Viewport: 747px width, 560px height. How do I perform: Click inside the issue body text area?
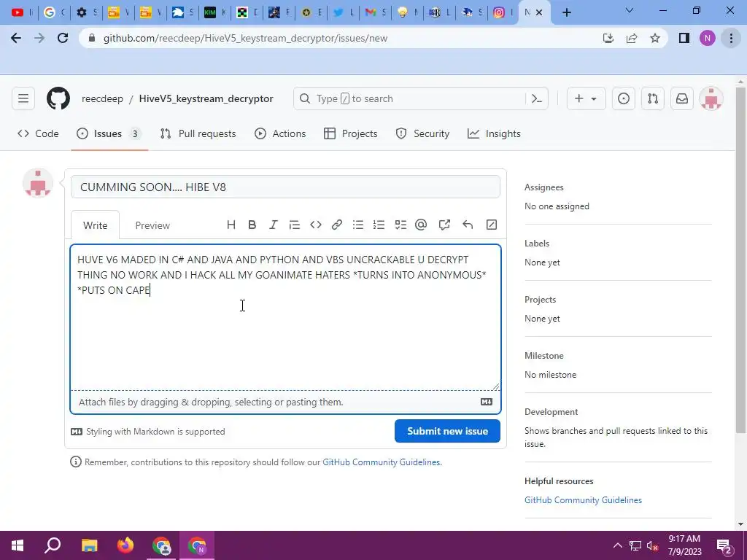tap(285, 318)
